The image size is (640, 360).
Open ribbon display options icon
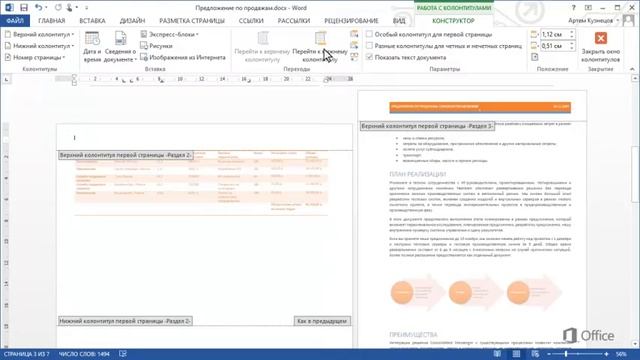tap(588, 8)
